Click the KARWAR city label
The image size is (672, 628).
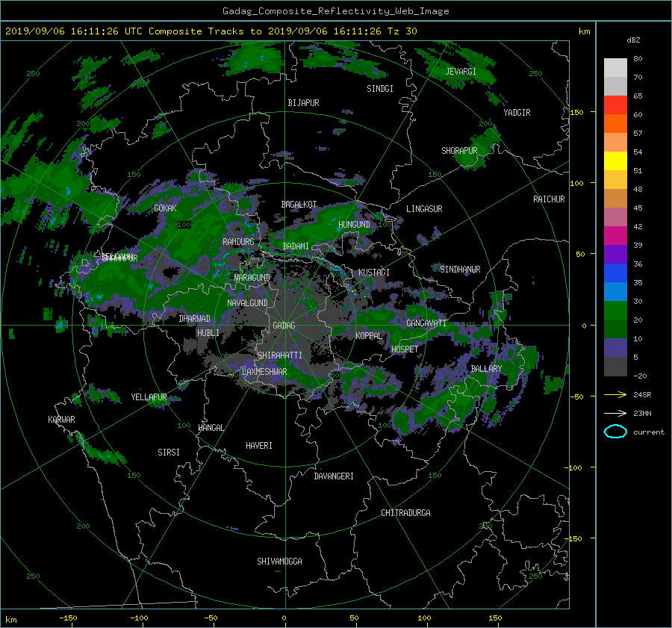click(x=61, y=420)
